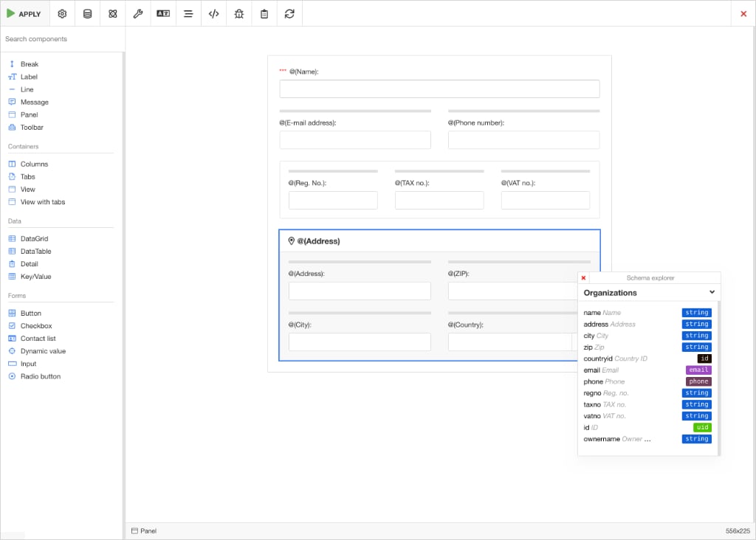Select the Radio button component
The image size is (756, 540).
40,376
